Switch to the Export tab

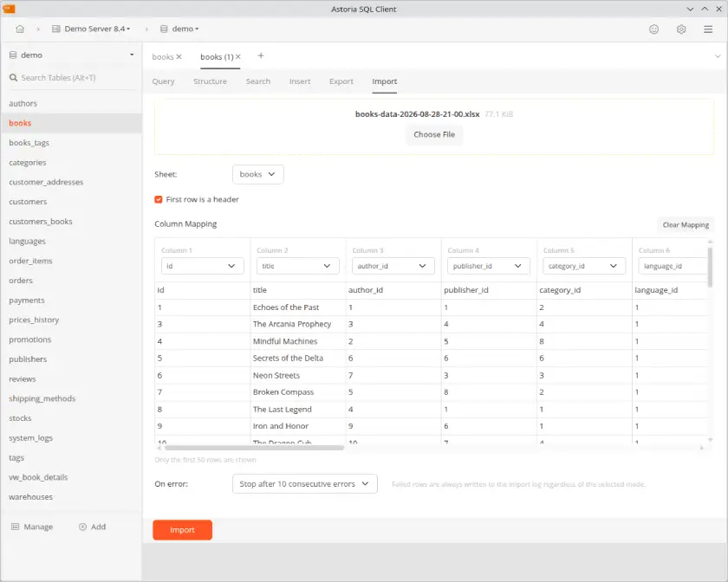[x=341, y=81]
